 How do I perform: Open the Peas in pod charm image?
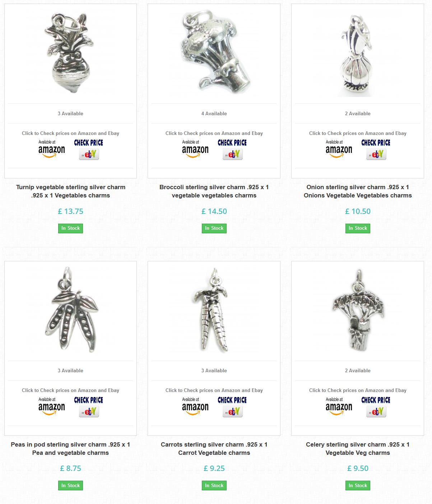tap(71, 309)
